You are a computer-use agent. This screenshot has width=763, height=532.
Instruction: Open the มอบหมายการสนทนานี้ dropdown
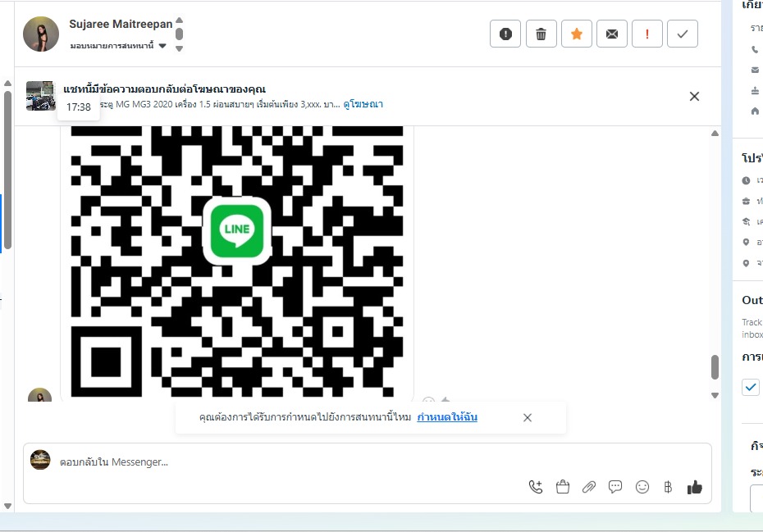click(118, 46)
